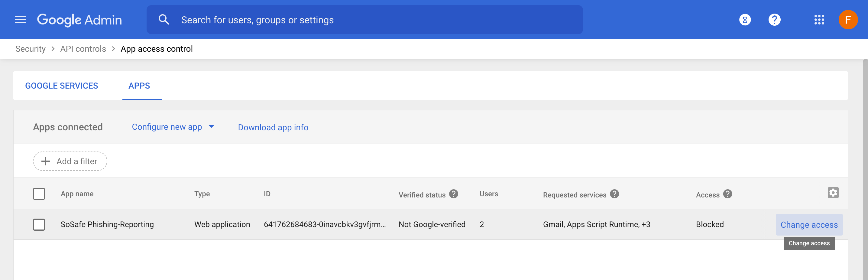Image resolution: width=868 pixels, height=280 pixels.
Task: Go to API controls breadcrumb
Action: click(83, 49)
